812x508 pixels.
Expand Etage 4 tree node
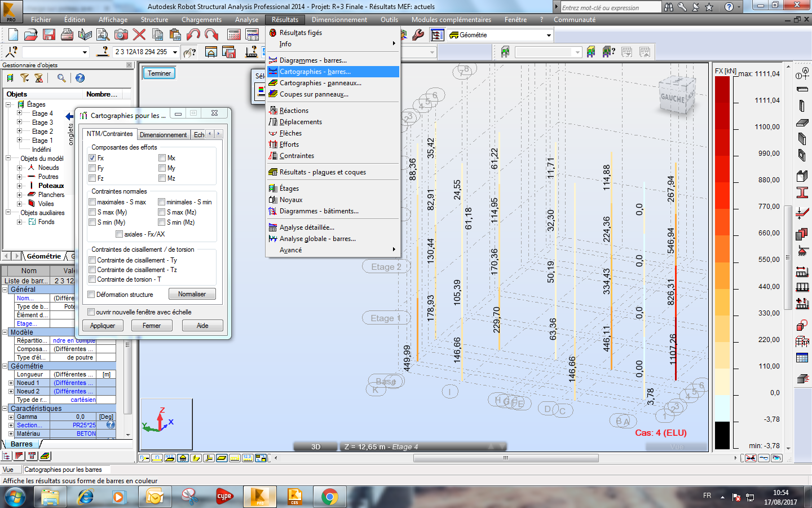[19, 113]
